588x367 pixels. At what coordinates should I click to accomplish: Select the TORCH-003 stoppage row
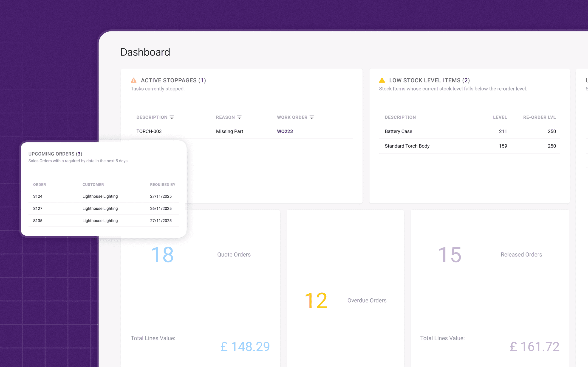(x=149, y=131)
